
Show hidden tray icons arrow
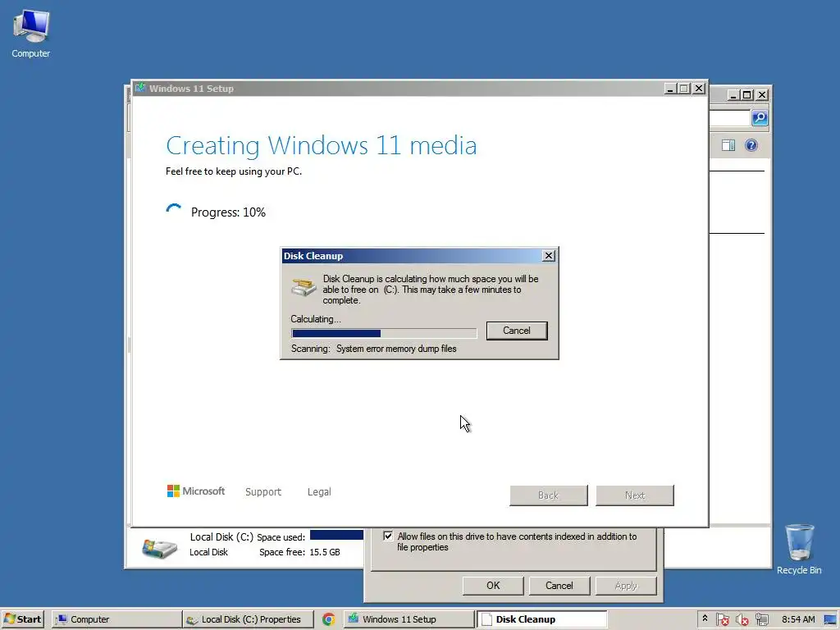[x=705, y=619]
